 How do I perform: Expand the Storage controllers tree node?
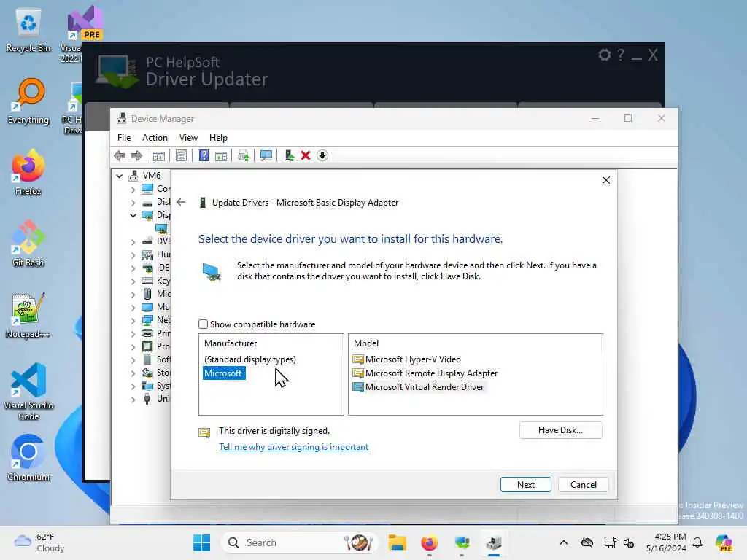click(x=133, y=373)
